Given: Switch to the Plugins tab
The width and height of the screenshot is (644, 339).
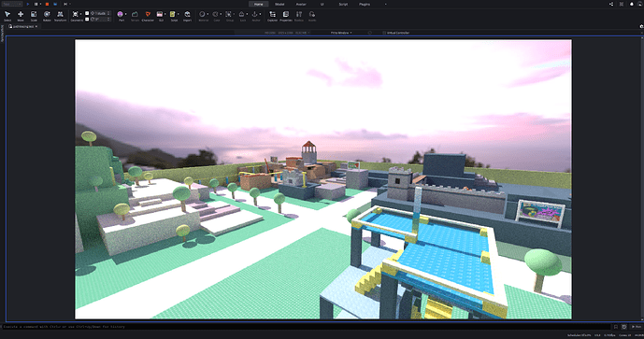Looking at the screenshot, I should tap(365, 4).
